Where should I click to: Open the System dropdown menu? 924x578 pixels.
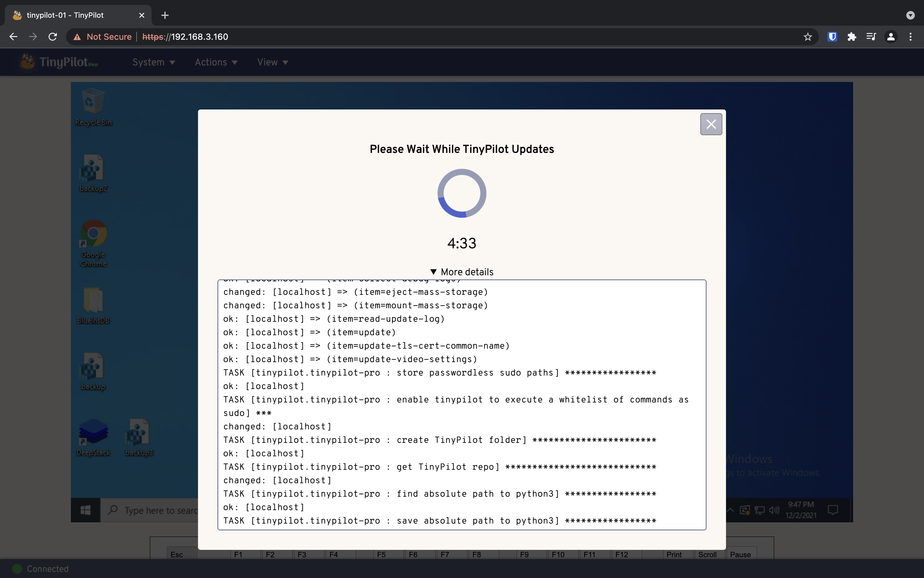coord(153,62)
